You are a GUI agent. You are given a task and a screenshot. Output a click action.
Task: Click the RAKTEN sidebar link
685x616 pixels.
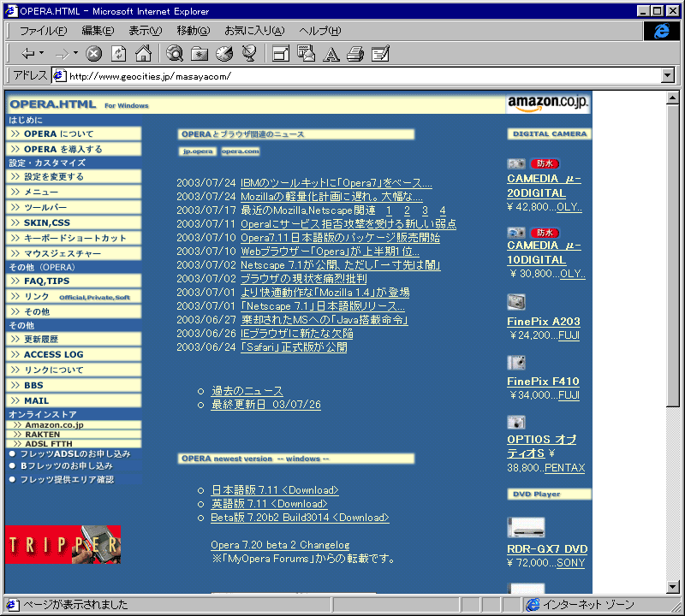74,435
